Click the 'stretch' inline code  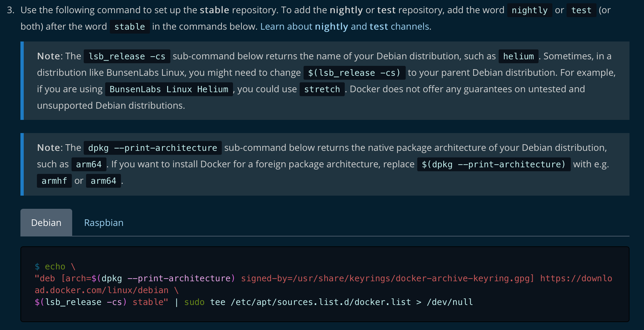click(322, 89)
